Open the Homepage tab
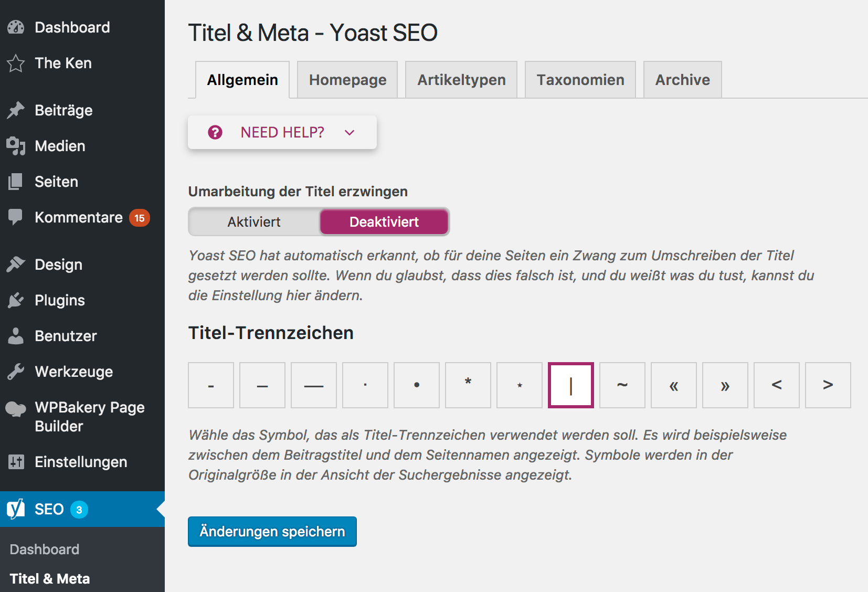The image size is (868, 592). click(347, 80)
